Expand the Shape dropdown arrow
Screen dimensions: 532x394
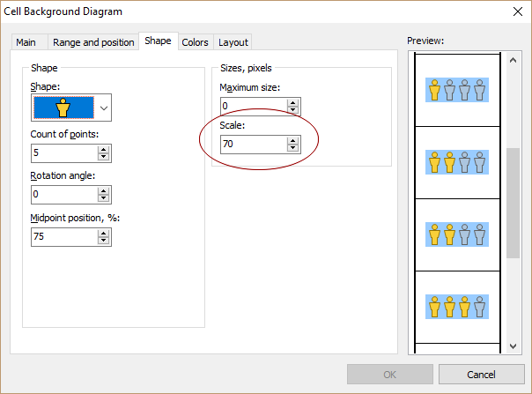104,108
